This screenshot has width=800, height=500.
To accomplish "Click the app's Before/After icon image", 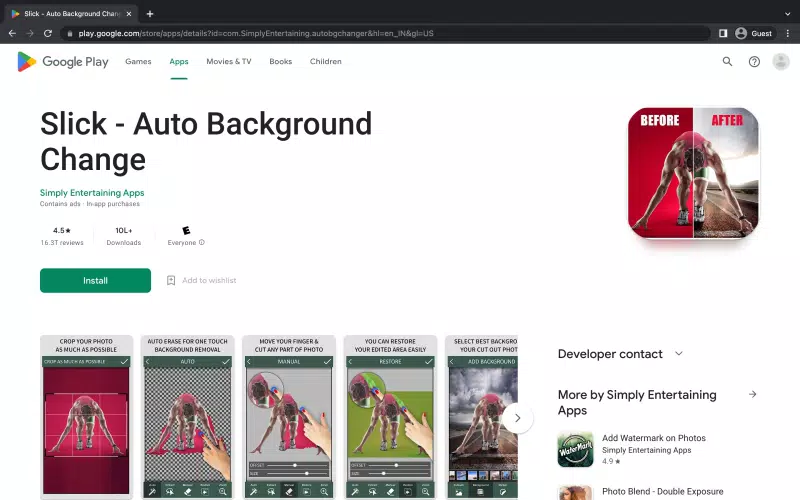I will tap(693, 173).
